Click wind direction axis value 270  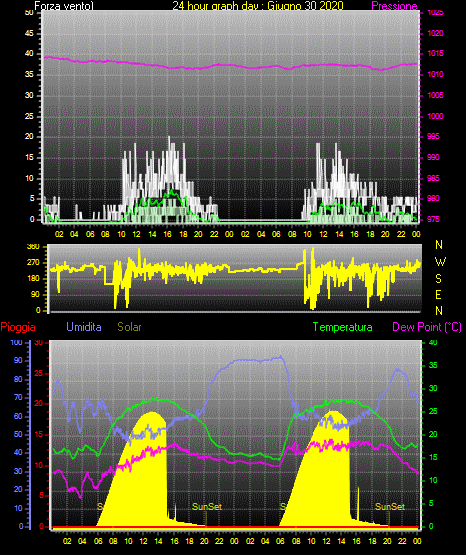coord(34,263)
